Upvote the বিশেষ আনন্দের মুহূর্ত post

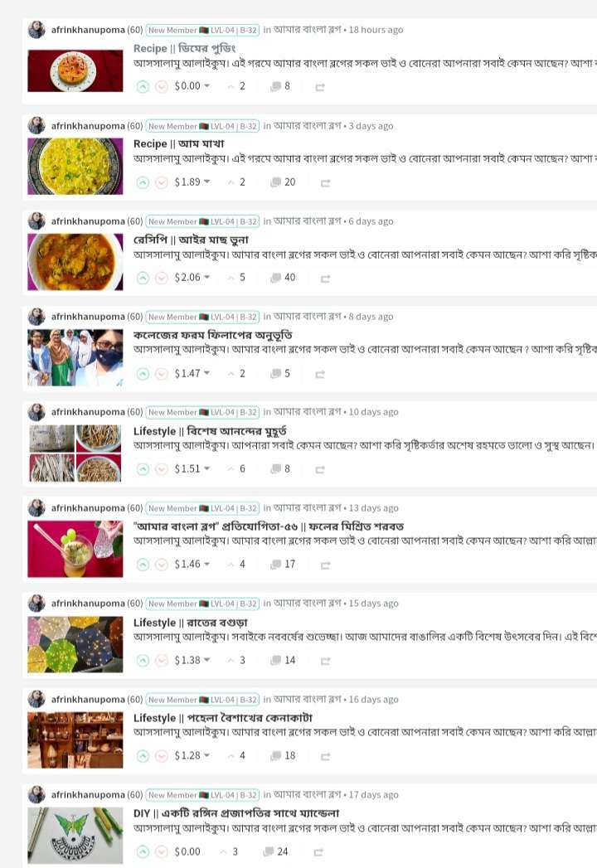(143, 469)
